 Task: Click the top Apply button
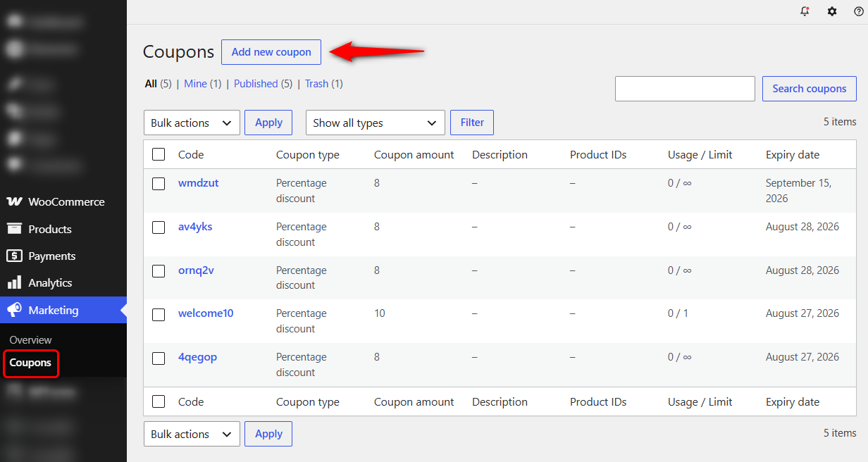[268, 123]
